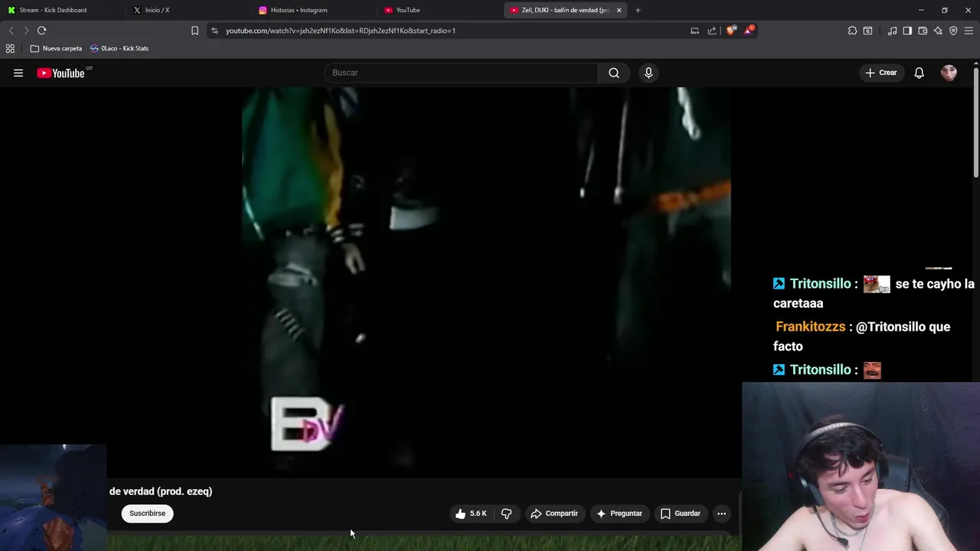Close the Zell, DUKI active tab
The height and width of the screenshot is (551, 980).
pos(619,10)
